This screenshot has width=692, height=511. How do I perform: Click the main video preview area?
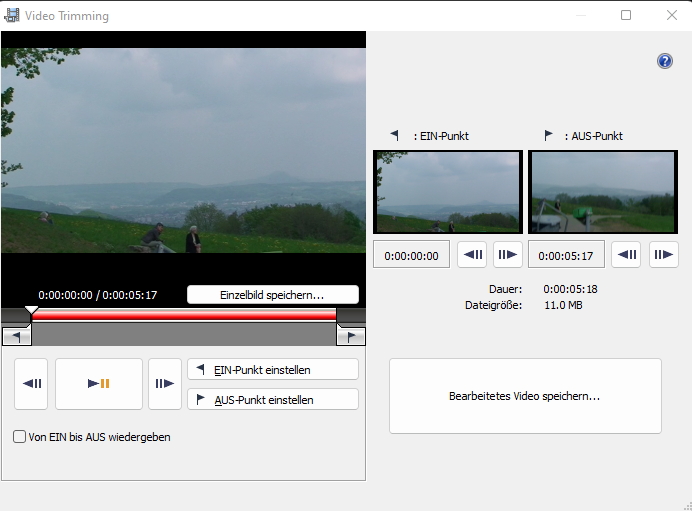point(183,150)
